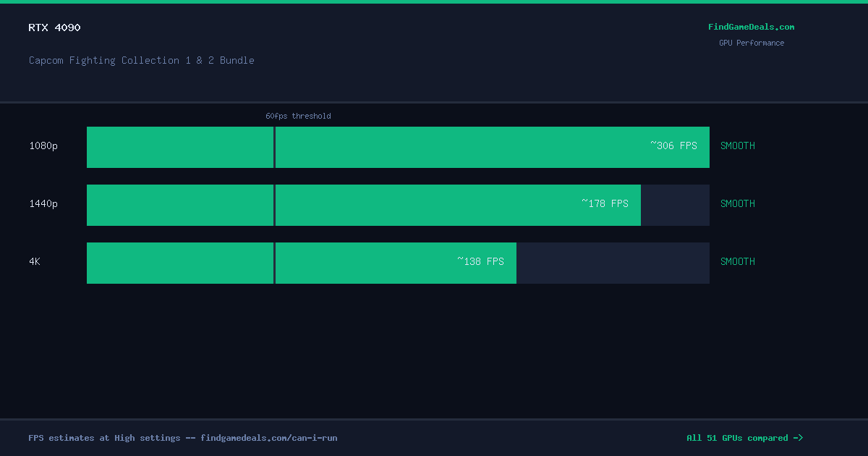Viewport: 868px width, 456px height.
Task: Open the FindGameDeals.com link
Action: [x=751, y=27]
